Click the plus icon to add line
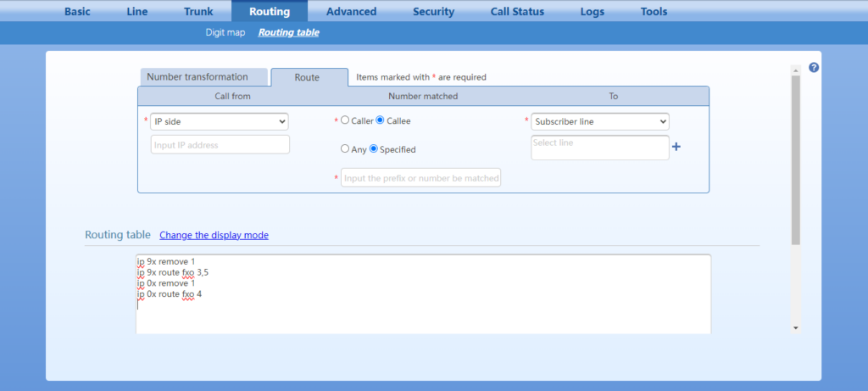The width and height of the screenshot is (868, 391). point(676,148)
